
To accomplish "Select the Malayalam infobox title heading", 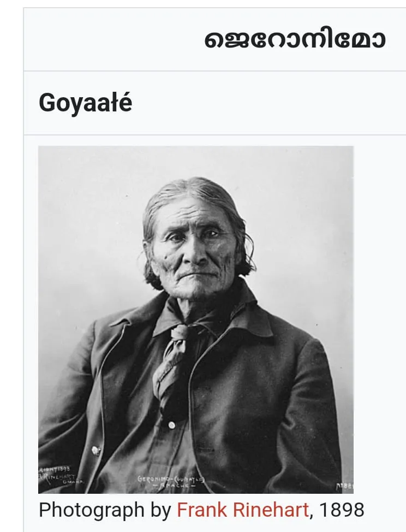I will [295, 40].
